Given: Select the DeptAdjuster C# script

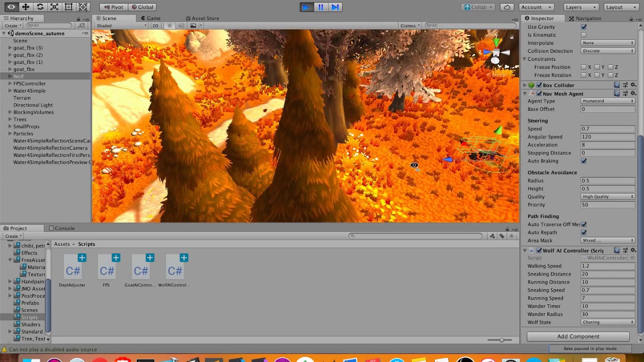Looking at the screenshot, I should pos(72,271).
